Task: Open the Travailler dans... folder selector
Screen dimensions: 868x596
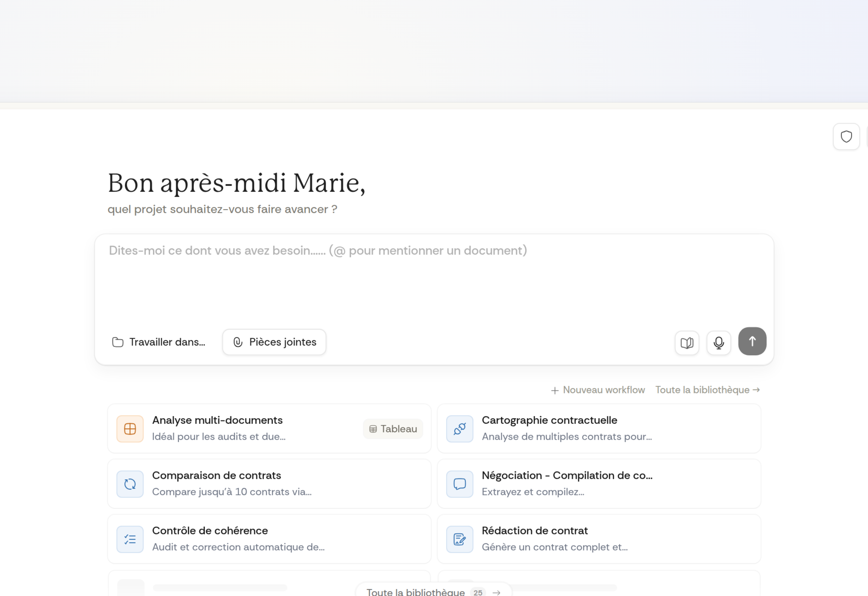Action: pos(159,342)
